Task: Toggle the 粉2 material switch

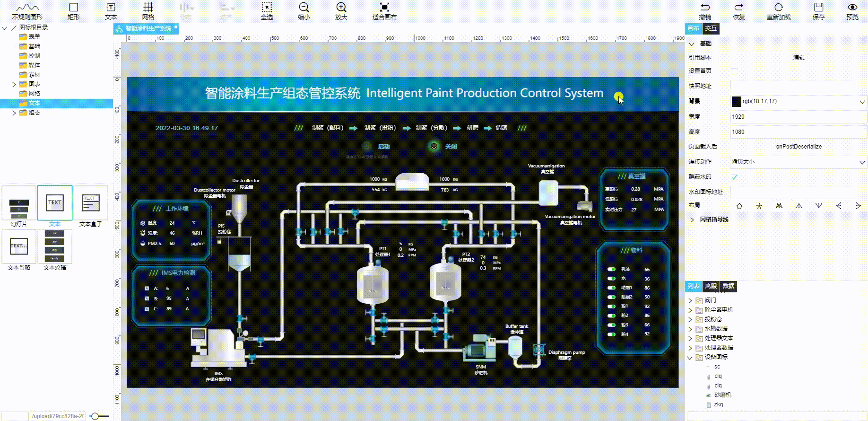Action: 611,316
